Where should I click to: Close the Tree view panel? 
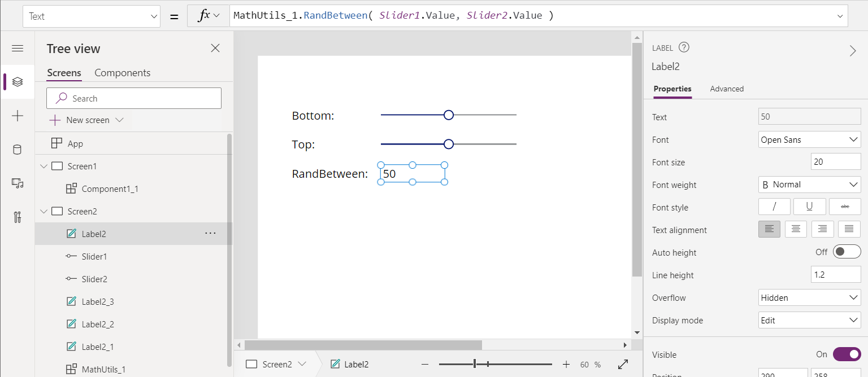(x=215, y=49)
